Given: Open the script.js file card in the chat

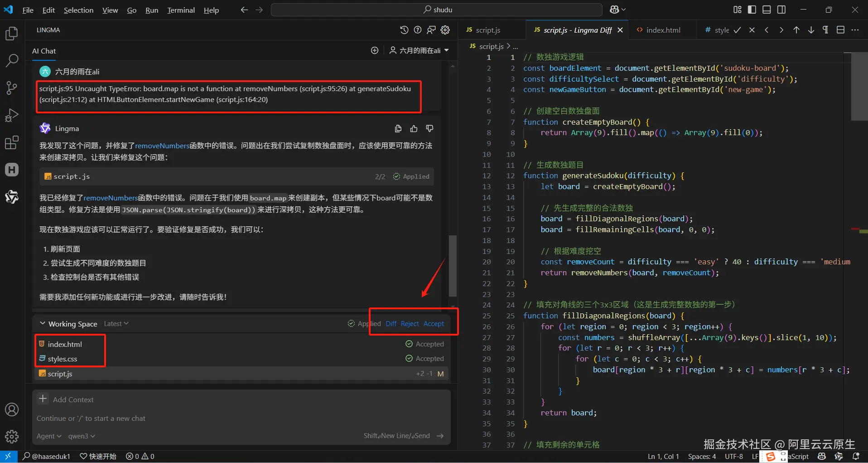Looking at the screenshot, I should 236,176.
